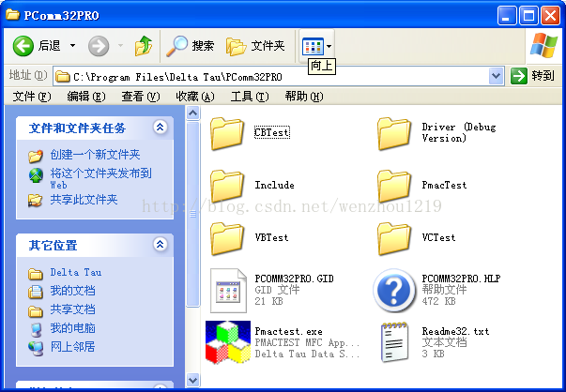This screenshot has height=392, width=566.
Task: Open 共享文档 from other places
Action: pyautogui.click(x=72, y=309)
